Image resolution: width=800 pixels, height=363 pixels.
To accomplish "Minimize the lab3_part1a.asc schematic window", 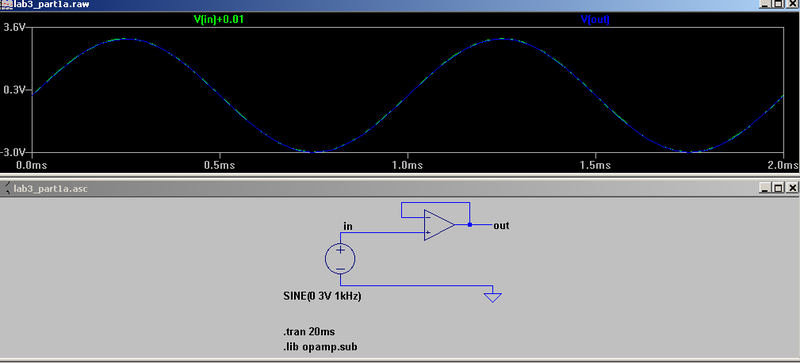I will click(x=764, y=188).
